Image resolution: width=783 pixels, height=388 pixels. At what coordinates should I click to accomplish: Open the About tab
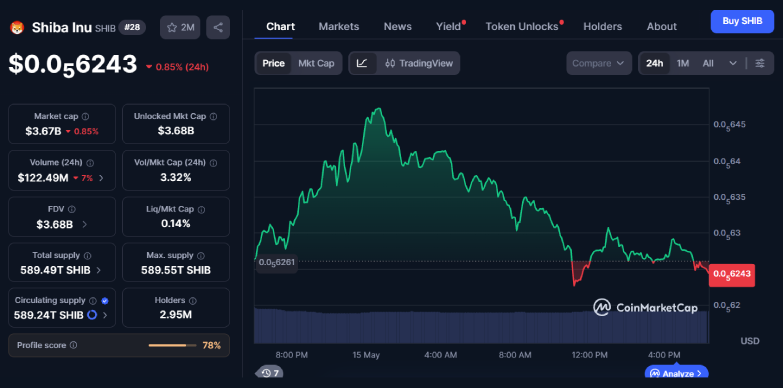(662, 26)
